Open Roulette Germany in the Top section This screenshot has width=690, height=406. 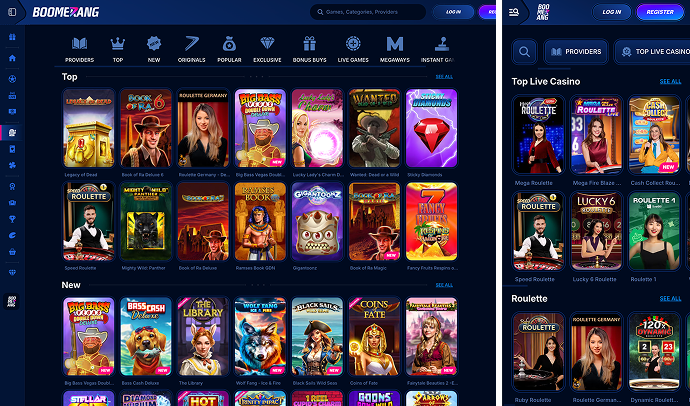coord(203,128)
